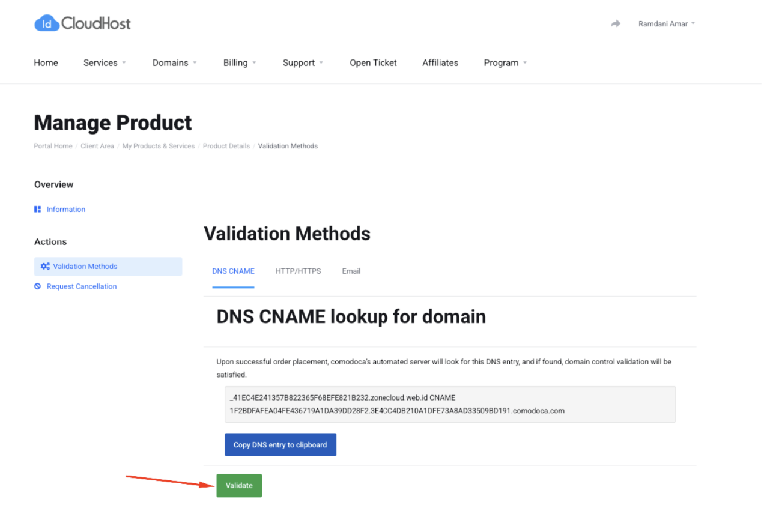The height and width of the screenshot is (532, 770).
Task: Click the Overview sidebar heading
Action: click(54, 185)
